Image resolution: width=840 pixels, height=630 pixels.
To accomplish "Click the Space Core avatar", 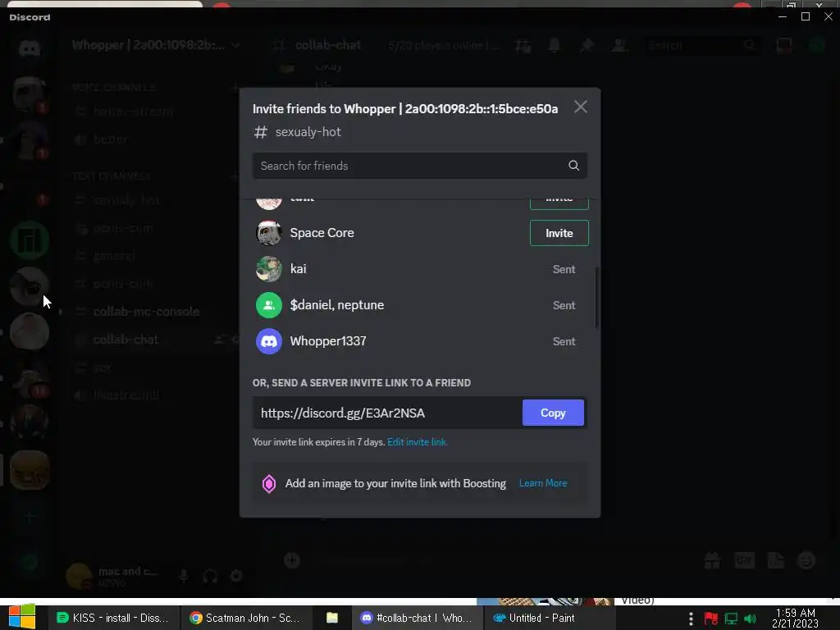I will (x=269, y=233).
